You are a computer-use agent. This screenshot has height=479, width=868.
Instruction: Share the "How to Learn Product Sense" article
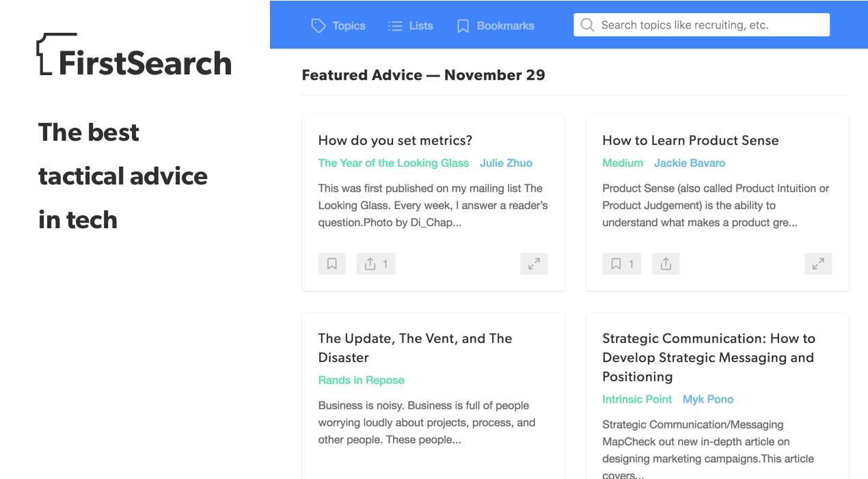pos(666,264)
